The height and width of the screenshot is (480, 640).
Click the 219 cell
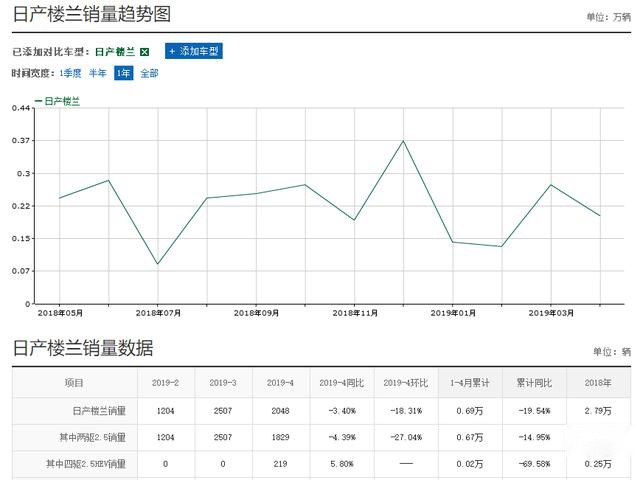tap(280, 464)
